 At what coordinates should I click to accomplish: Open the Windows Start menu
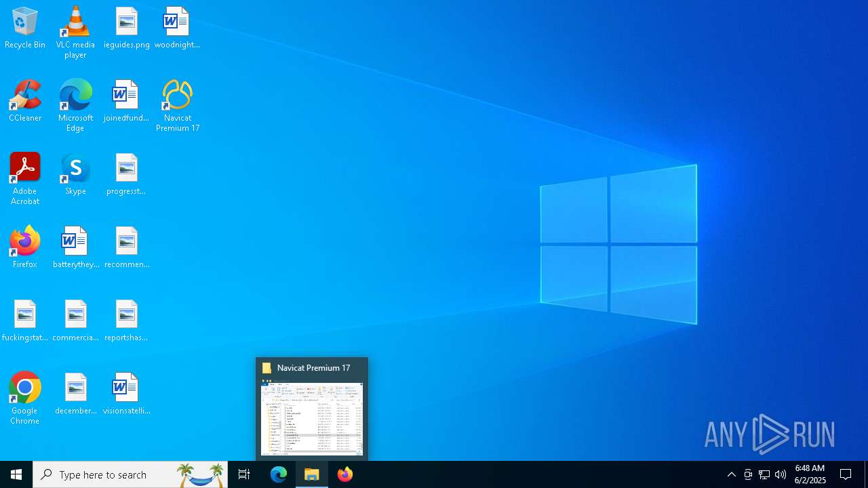tap(16, 474)
